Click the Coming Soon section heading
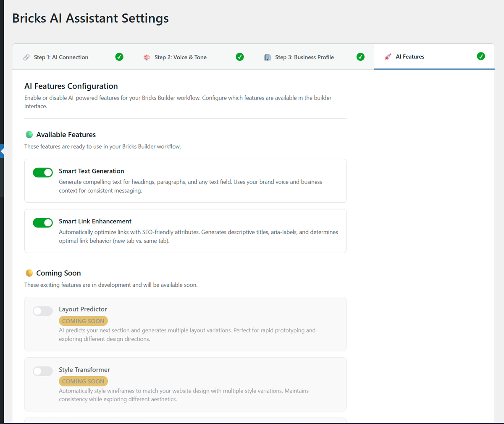504x424 pixels. pyautogui.click(x=58, y=273)
